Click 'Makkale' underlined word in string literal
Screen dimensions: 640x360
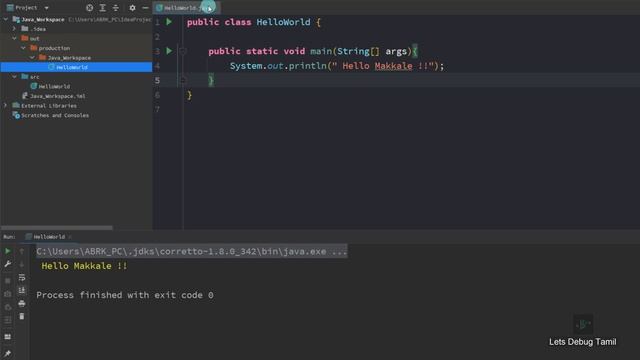click(393, 66)
